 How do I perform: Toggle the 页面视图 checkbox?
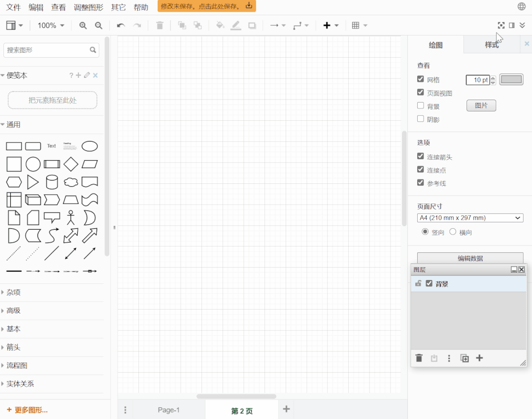pyautogui.click(x=420, y=92)
